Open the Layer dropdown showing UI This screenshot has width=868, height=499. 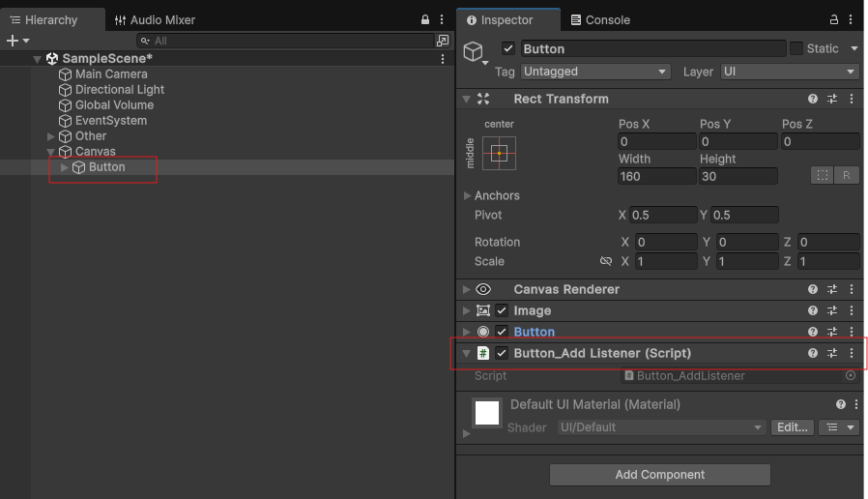point(790,72)
